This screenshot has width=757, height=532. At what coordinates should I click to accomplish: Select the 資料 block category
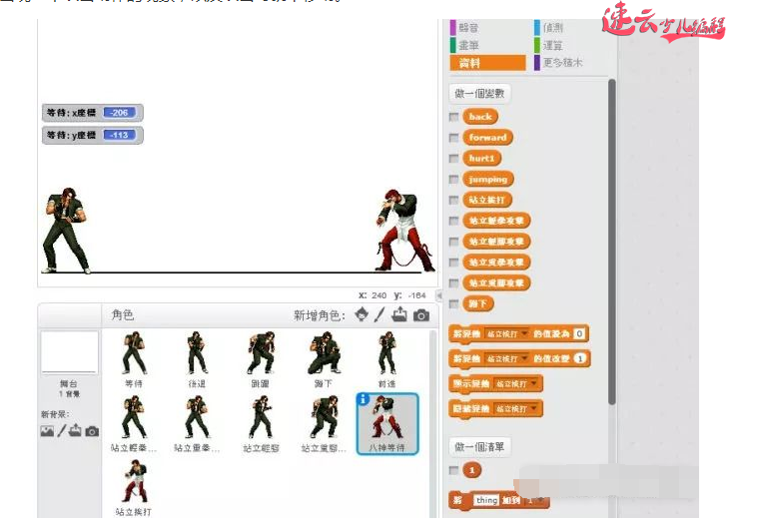487,63
